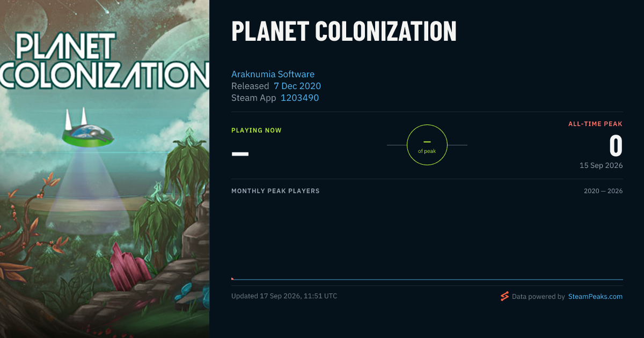Click the red point on chart
This screenshot has width=644, height=338.
tap(232, 278)
